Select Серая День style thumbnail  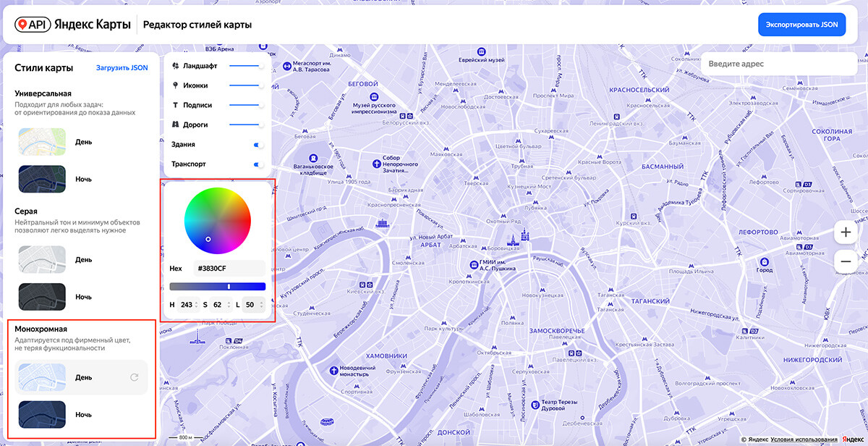[42, 259]
